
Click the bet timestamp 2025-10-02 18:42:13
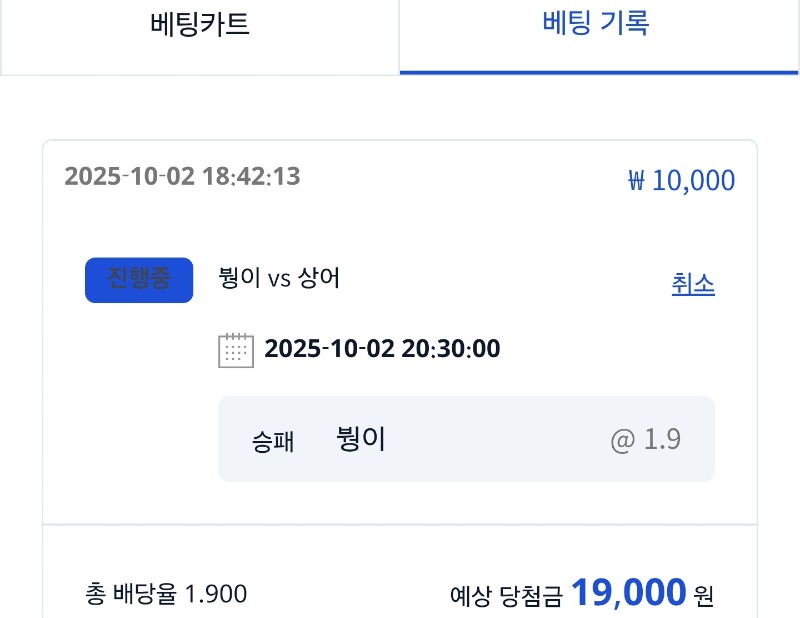tap(182, 177)
